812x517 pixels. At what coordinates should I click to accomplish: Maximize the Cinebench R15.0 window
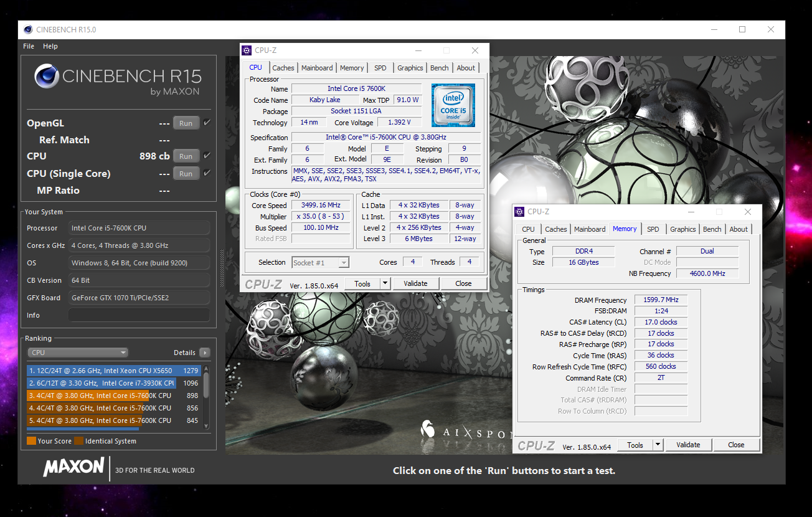[x=742, y=29]
